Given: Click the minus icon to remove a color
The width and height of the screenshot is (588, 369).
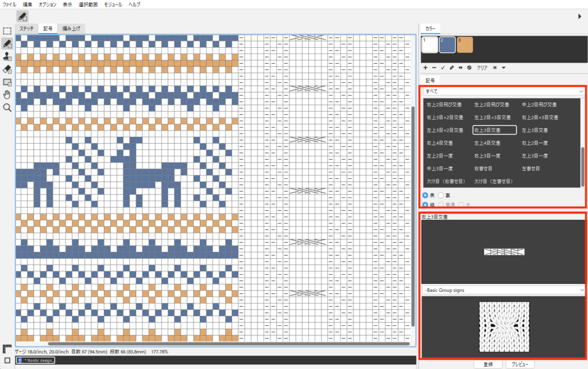Looking at the screenshot, I should coord(434,68).
